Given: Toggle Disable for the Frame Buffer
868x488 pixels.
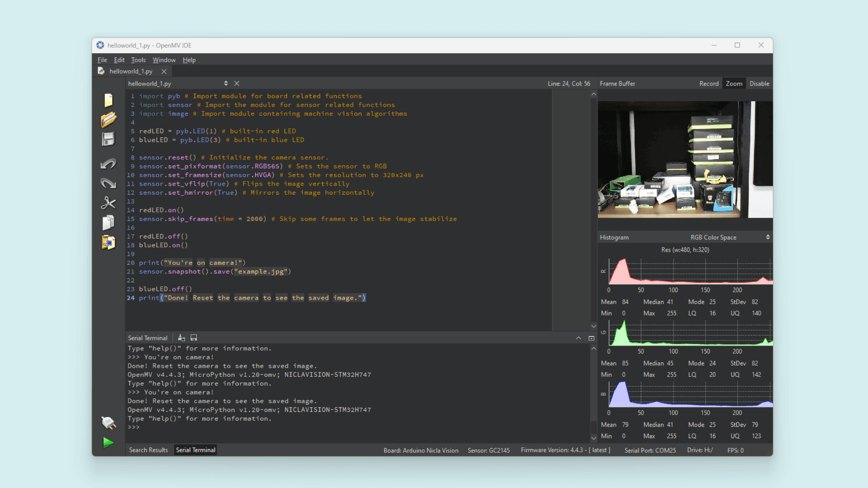Looking at the screenshot, I should (759, 84).
